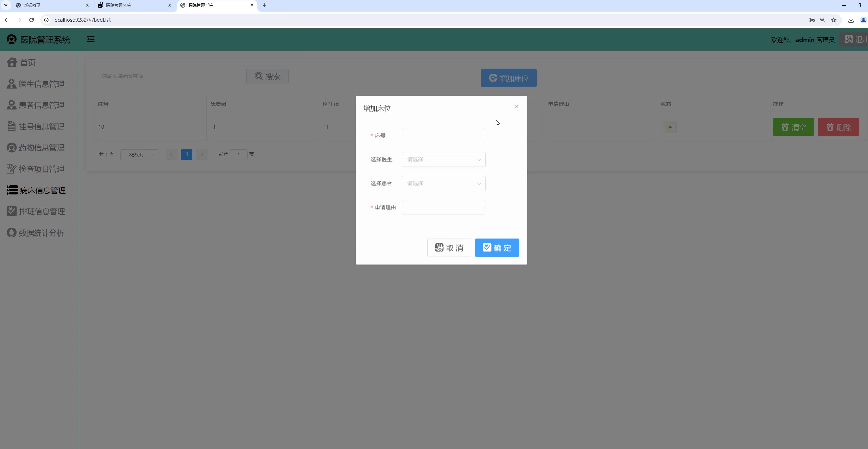Expand the 选择医生 dropdown

click(443, 160)
